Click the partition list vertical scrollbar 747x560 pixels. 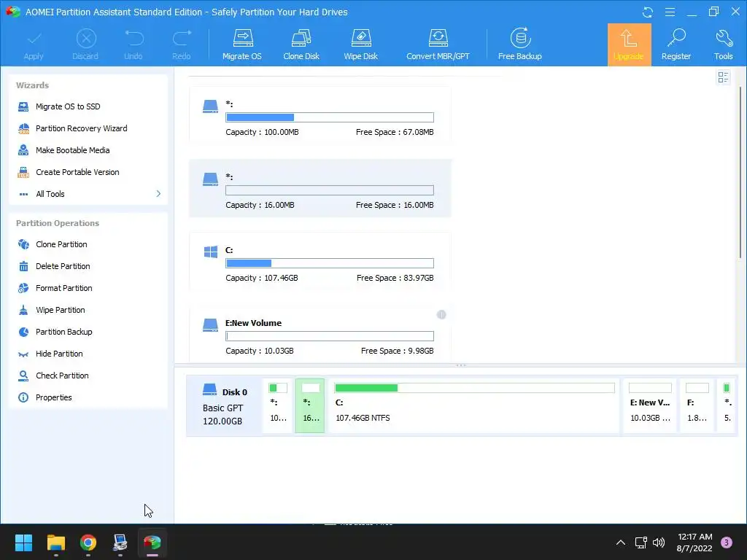pos(740,172)
